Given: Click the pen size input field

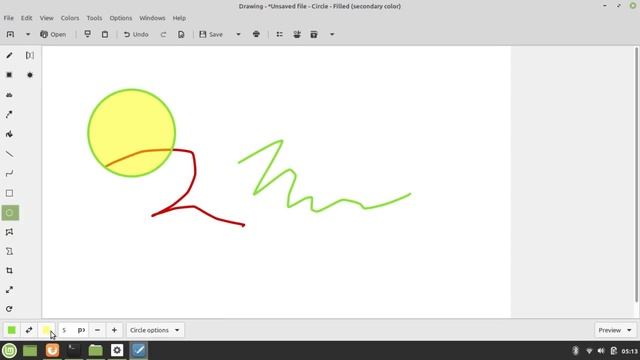Looking at the screenshot, I should 73,330.
